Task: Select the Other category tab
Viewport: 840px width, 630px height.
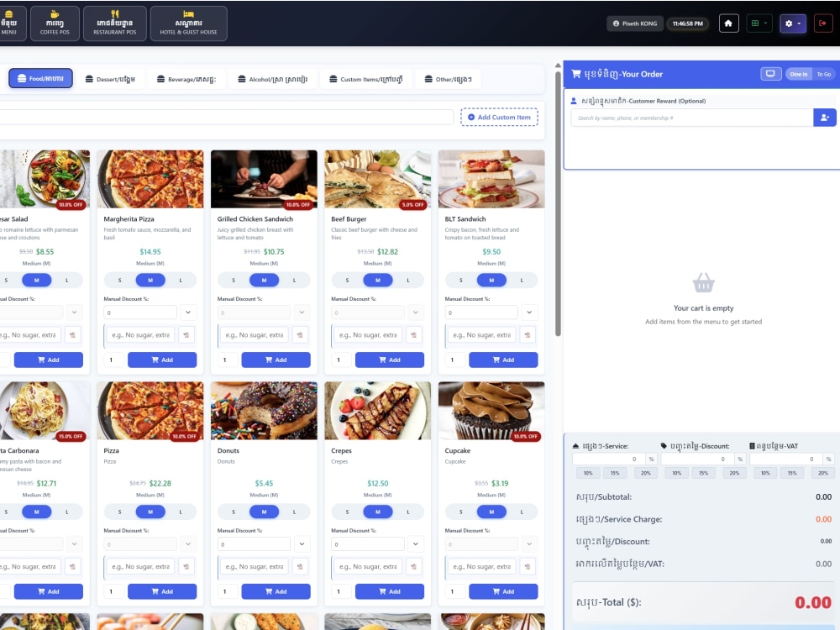Action: coord(448,79)
